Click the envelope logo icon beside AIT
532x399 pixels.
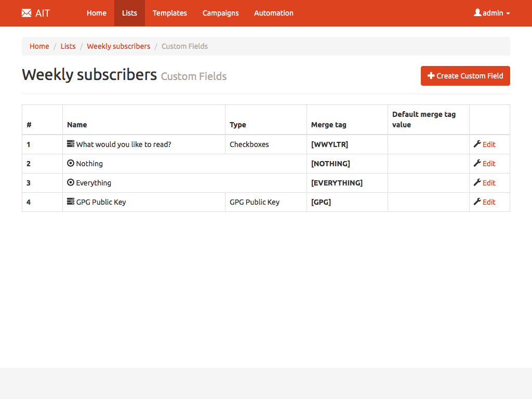click(x=26, y=13)
